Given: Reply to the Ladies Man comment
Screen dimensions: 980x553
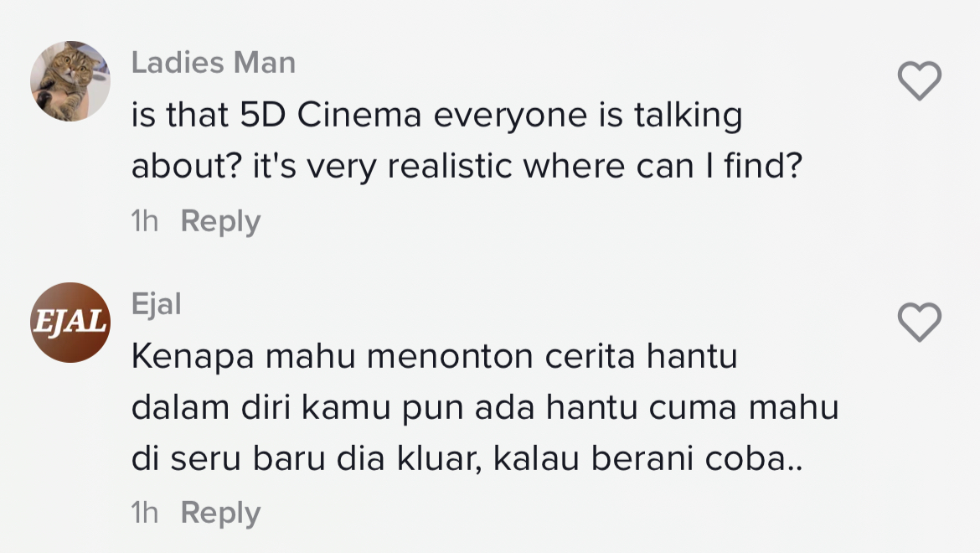Looking at the screenshot, I should tap(220, 222).
